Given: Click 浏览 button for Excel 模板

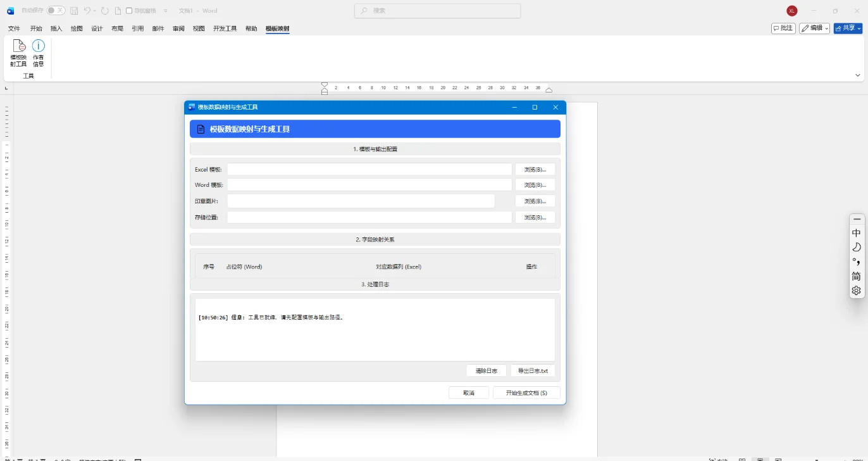Looking at the screenshot, I should point(535,169).
